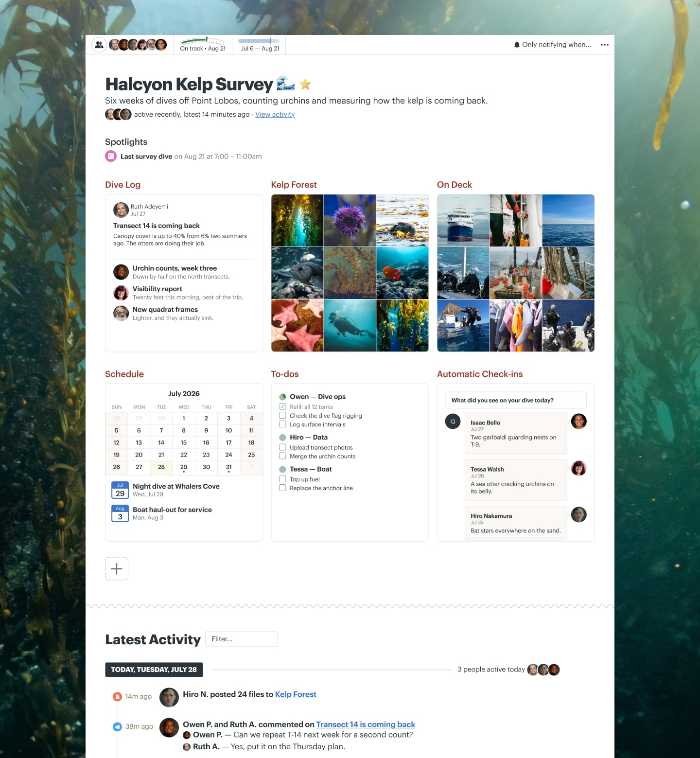Click Isaac Bello's avatar in check-ins
700x758 pixels.
pos(578,422)
